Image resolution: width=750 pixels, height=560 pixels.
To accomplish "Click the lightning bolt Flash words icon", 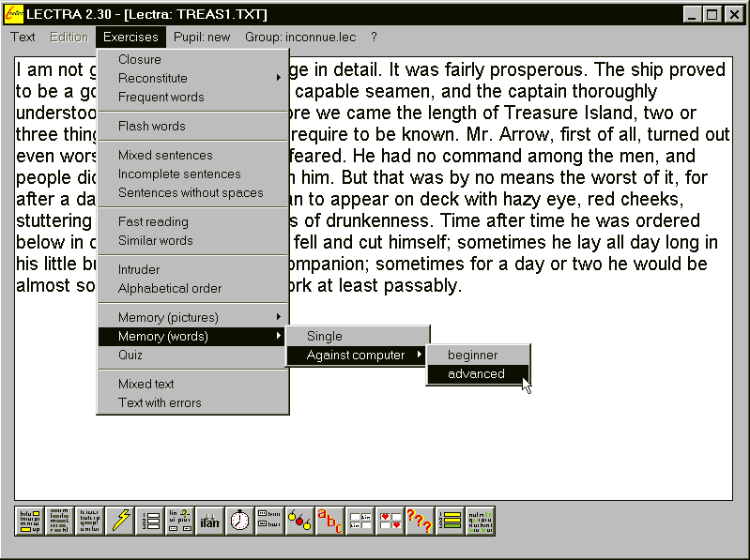I will [119, 521].
